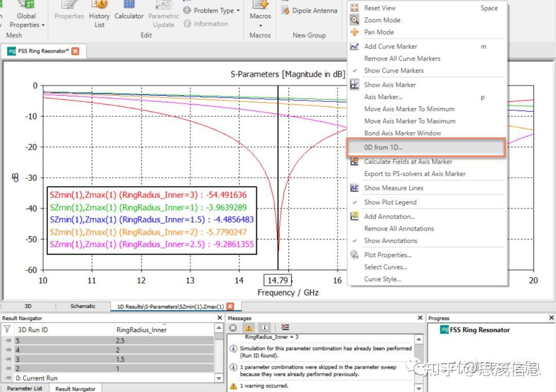Open the Problem Type dropdown

210,10
